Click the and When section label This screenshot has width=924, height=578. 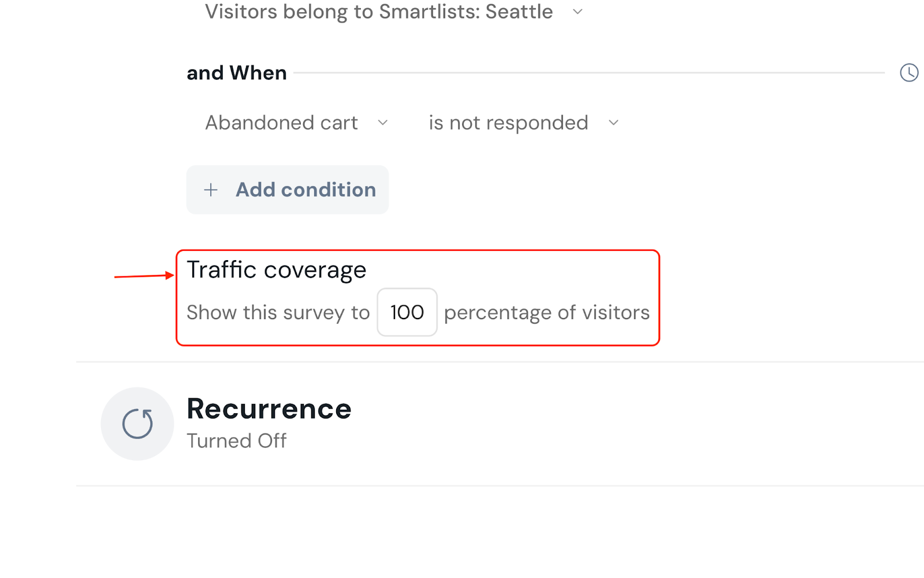point(237,73)
